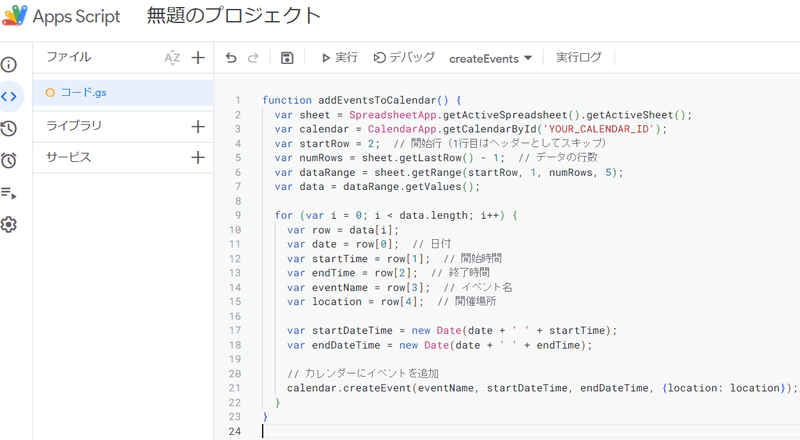Screen dimensions: 800x440
Task: Sort files alphabetically with AZ icon
Action: pos(172,58)
